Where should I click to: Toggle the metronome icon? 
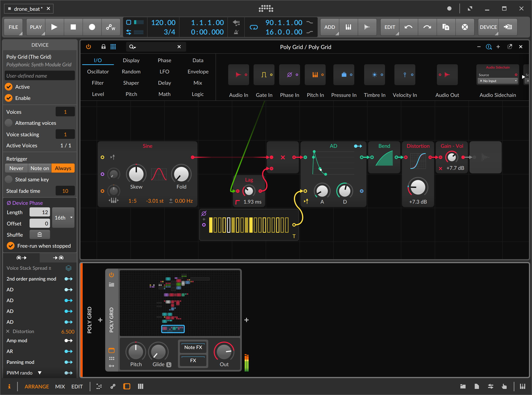click(x=236, y=32)
